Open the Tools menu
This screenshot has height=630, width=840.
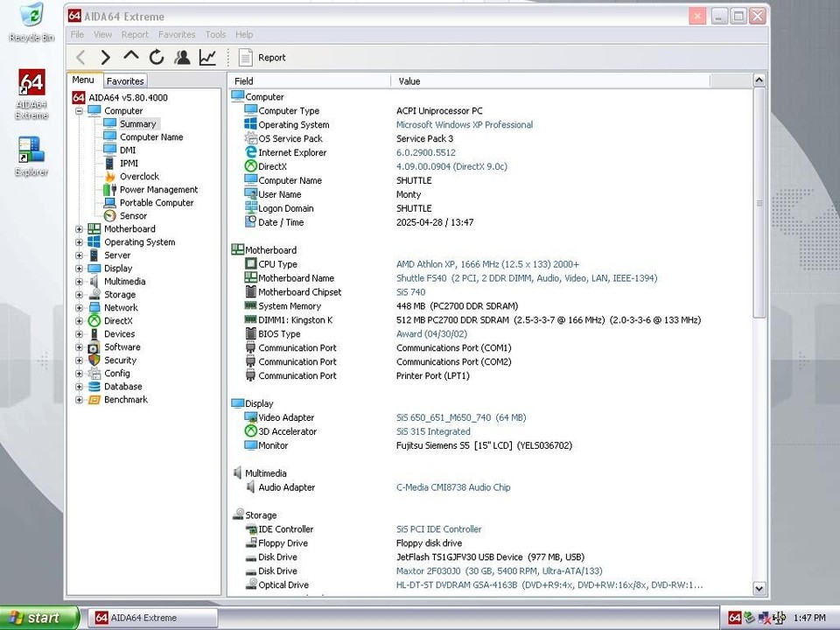click(x=215, y=34)
